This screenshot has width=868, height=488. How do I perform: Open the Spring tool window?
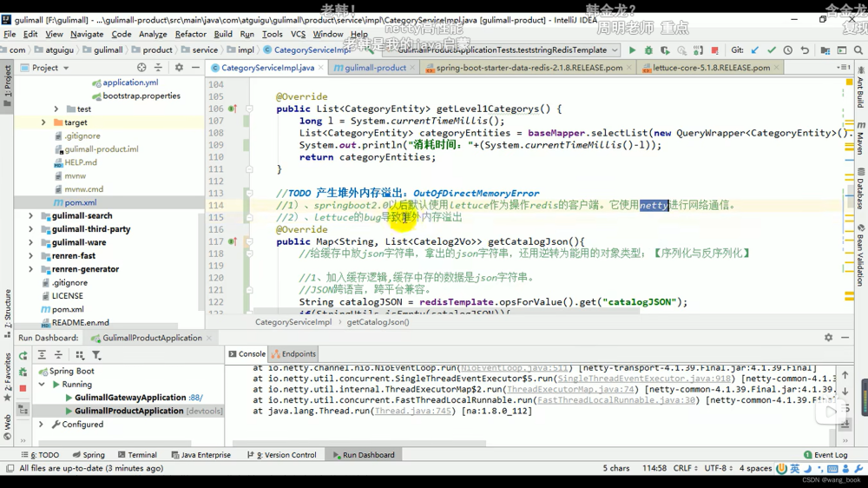89,455
